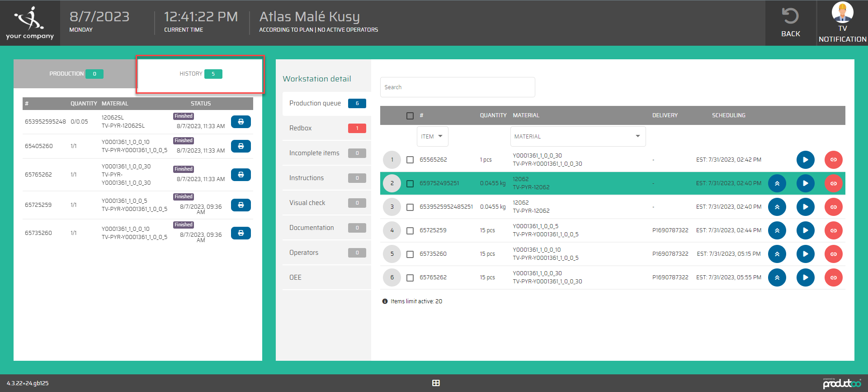Check the select-all checkbox in queue header
Viewport: 868px width, 392px height.
[x=410, y=116]
